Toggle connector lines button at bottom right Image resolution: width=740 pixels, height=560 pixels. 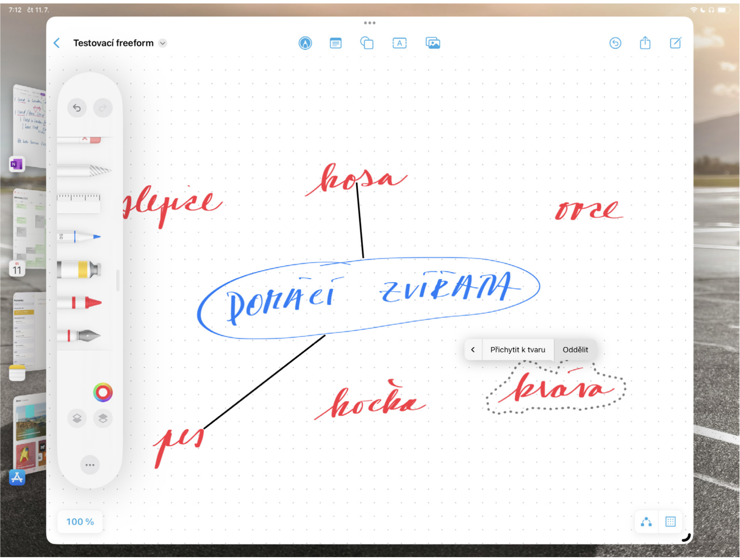pyautogui.click(x=646, y=521)
